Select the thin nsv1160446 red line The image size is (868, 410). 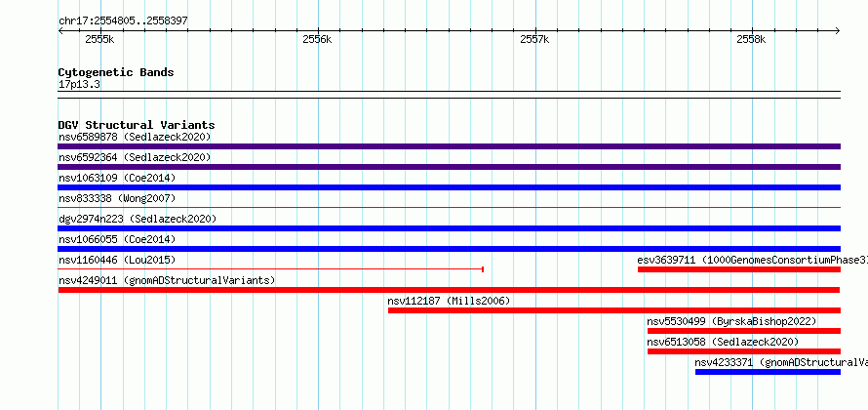click(271, 269)
